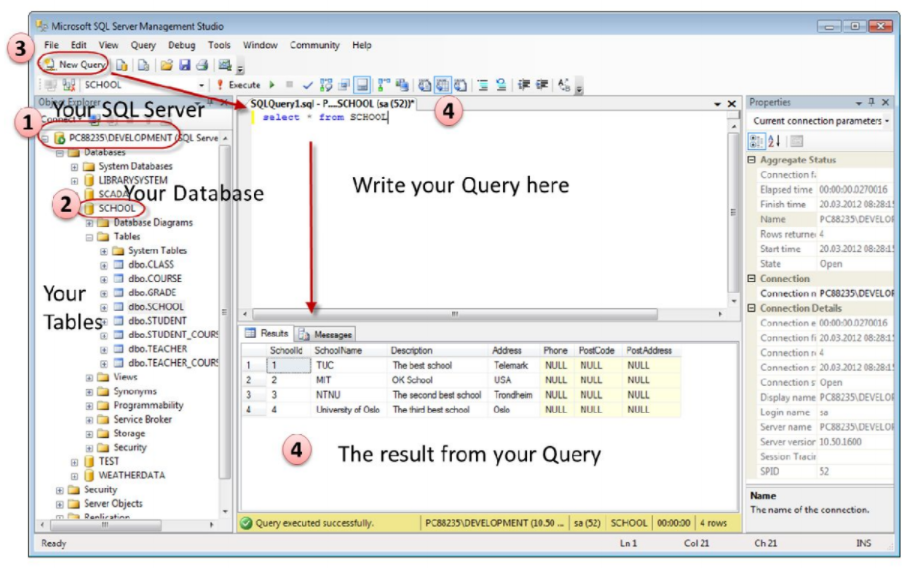This screenshot has height=568, width=918.
Task: Open the SCHOOL database dropdown in toolbar
Action: [x=201, y=85]
